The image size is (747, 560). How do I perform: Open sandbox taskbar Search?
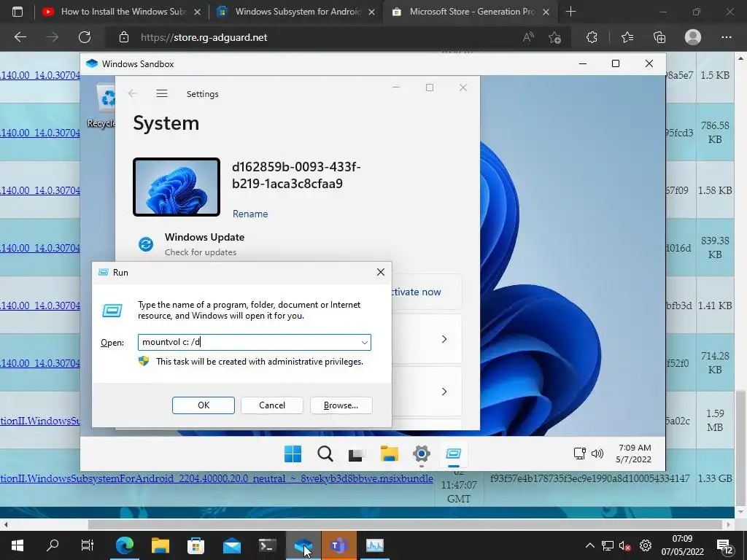pyautogui.click(x=325, y=454)
